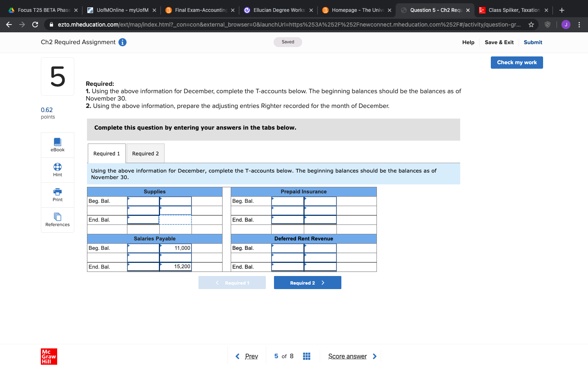The image size is (588, 368).
Task: Click the Saved status indicator
Action: [x=288, y=42]
